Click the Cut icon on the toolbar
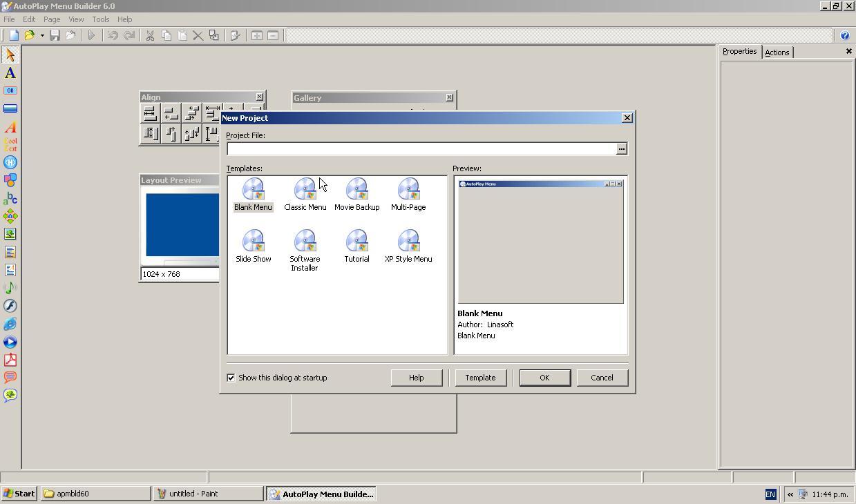Image resolution: width=856 pixels, height=504 pixels. 149,35
